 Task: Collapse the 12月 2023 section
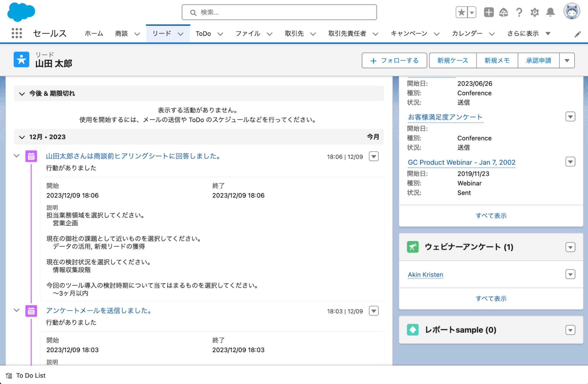tap(22, 137)
